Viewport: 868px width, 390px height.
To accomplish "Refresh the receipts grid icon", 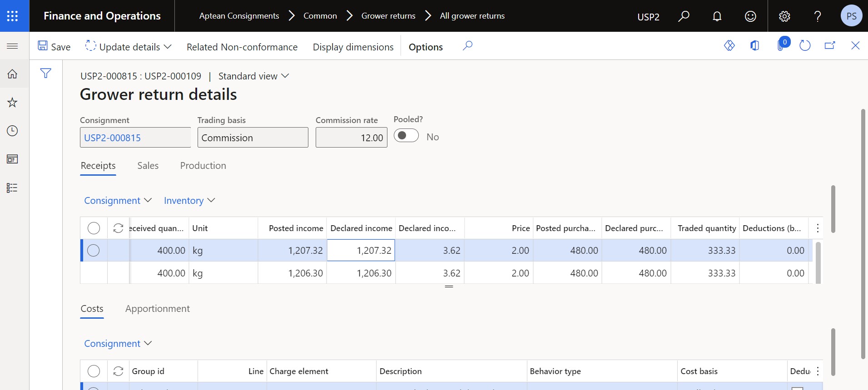I will (x=119, y=228).
